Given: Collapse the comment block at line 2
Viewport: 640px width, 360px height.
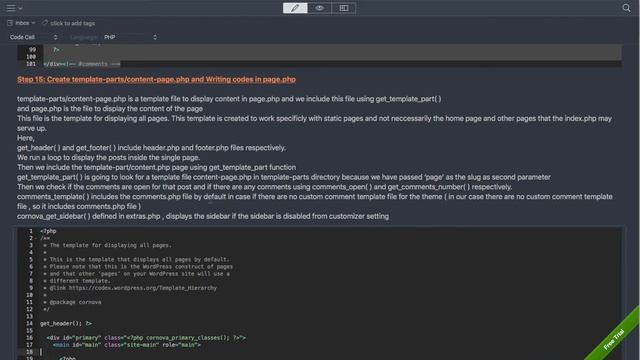Looking at the screenshot, I should click(x=36, y=238).
